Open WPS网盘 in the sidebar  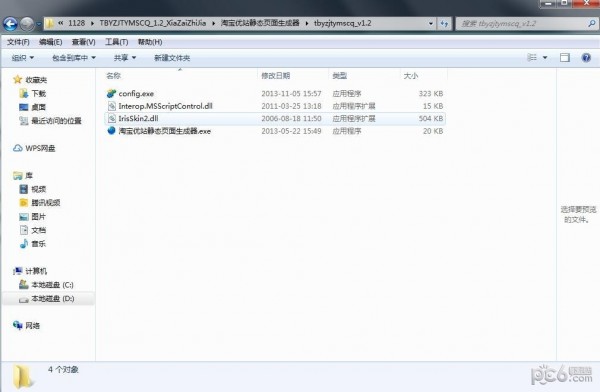click(34, 148)
